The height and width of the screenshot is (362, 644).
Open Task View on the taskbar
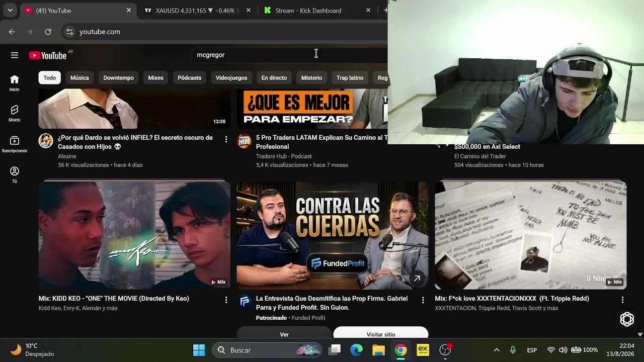(x=335, y=350)
